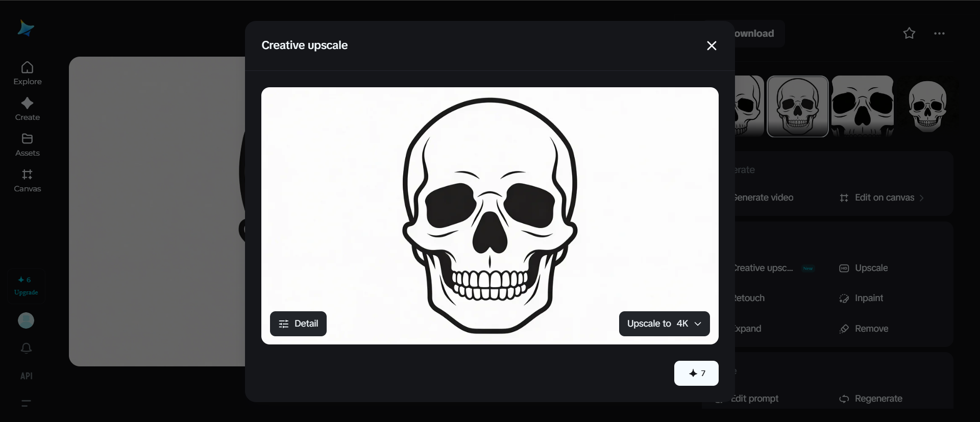The image size is (980, 422).
Task: Click the Upgrade credits badge
Action: point(26,286)
